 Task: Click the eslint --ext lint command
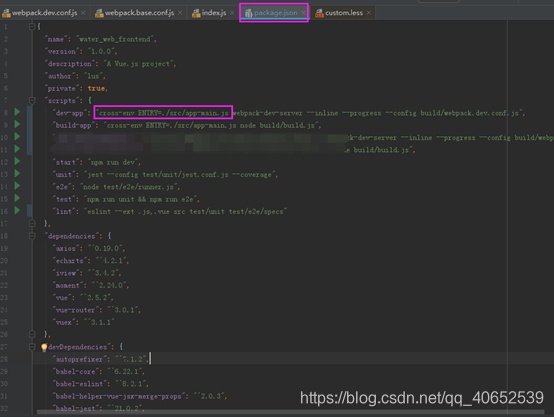(184, 212)
